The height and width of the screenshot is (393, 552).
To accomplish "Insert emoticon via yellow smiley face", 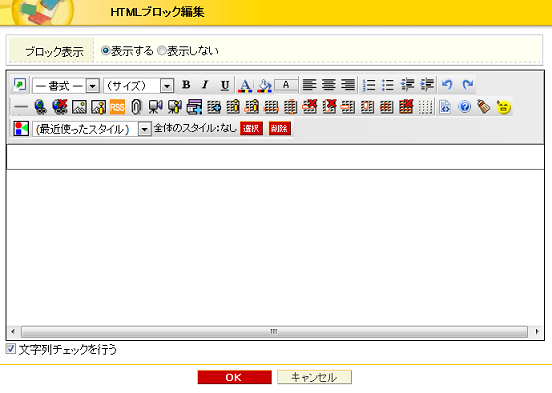I will click(x=503, y=107).
